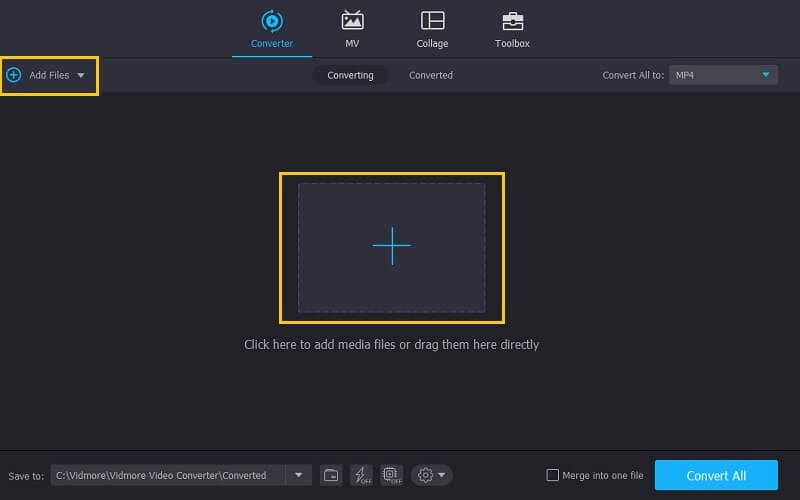
Task: Click the settings gear icon
Action: click(x=425, y=475)
